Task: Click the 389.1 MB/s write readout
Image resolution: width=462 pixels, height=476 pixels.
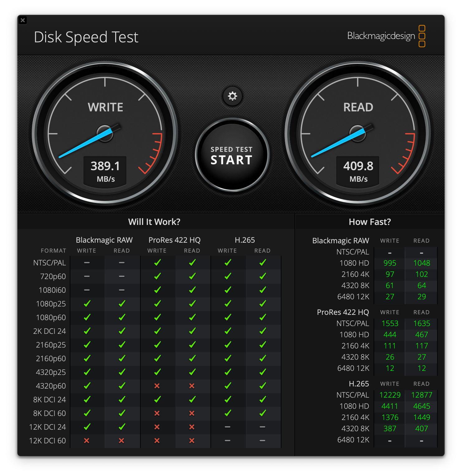Action: click(x=105, y=171)
